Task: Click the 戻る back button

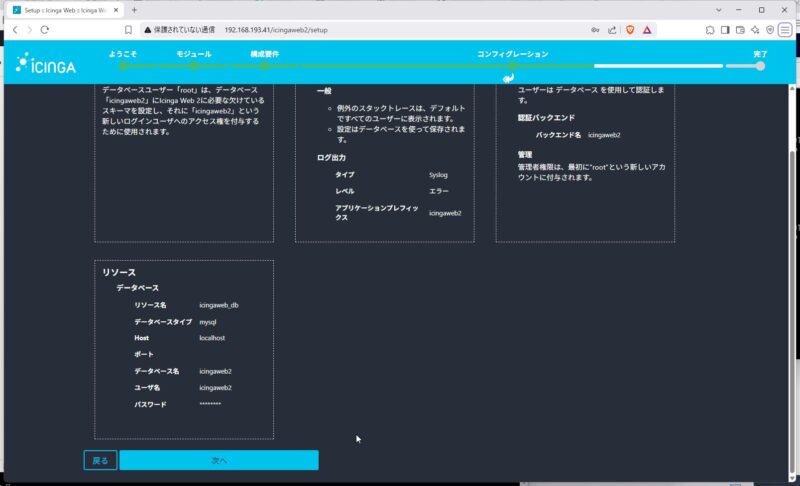Action: point(100,460)
